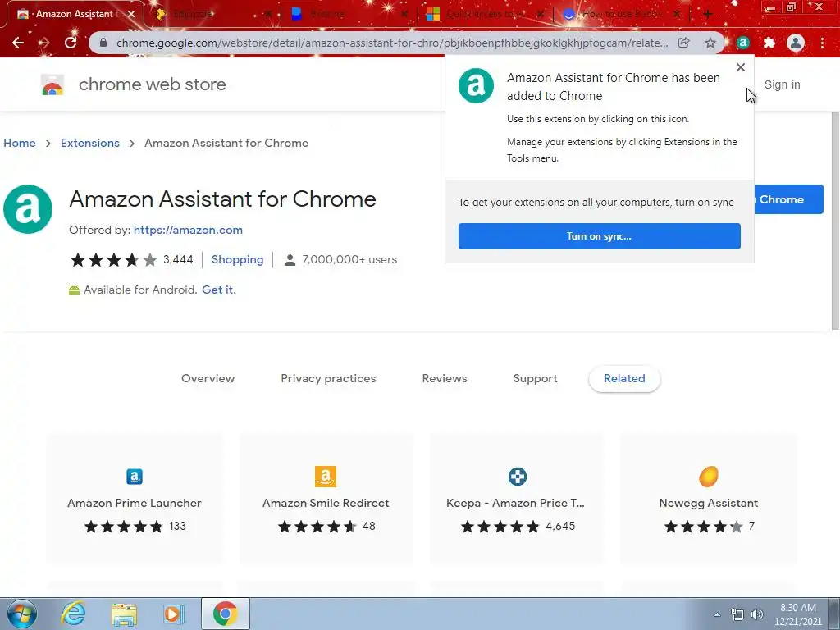The image size is (840, 630).
Task: Click the partially hidden Chrome blue button
Action: pos(788,199)
